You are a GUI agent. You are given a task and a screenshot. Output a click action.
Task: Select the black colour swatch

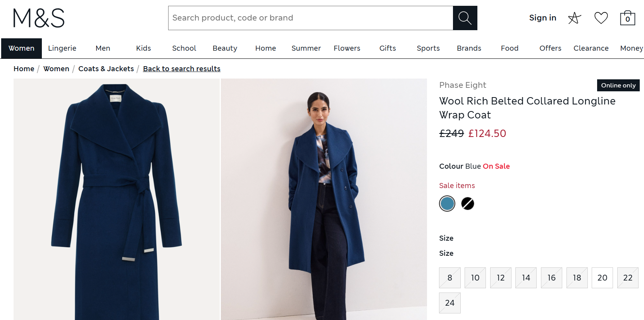468,204
